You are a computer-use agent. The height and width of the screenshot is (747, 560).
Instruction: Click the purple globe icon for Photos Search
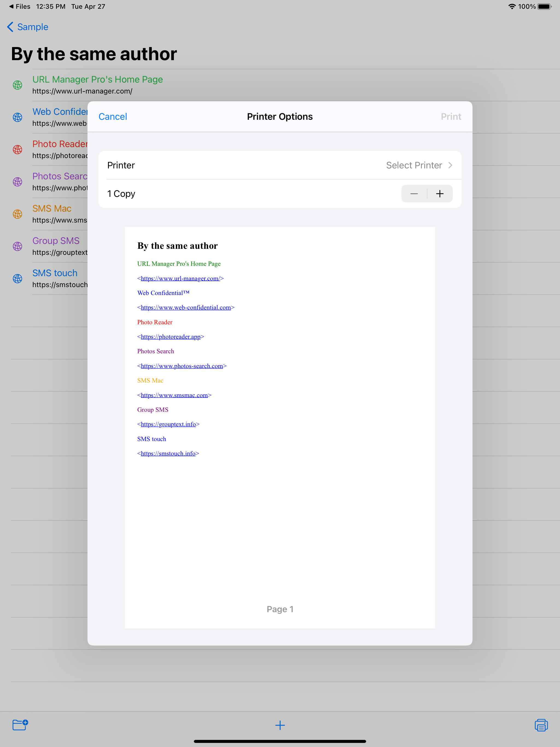[17, 182]
